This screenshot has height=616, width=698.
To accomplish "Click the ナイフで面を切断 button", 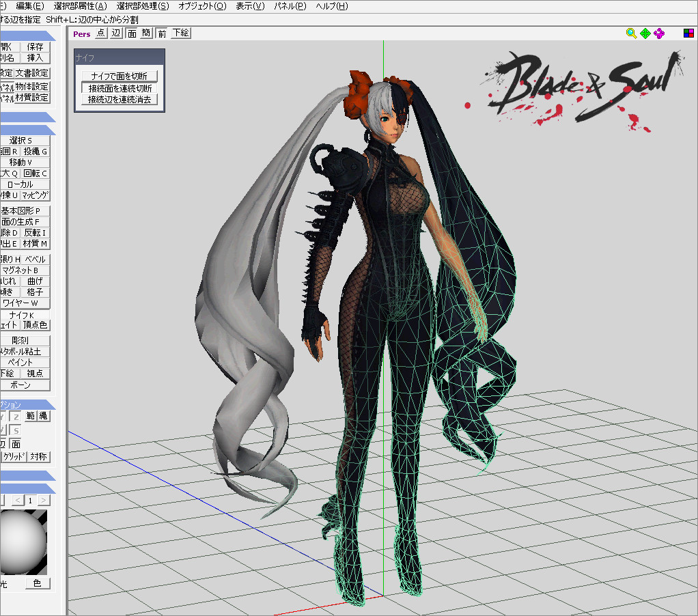I will tap(119, 74).
